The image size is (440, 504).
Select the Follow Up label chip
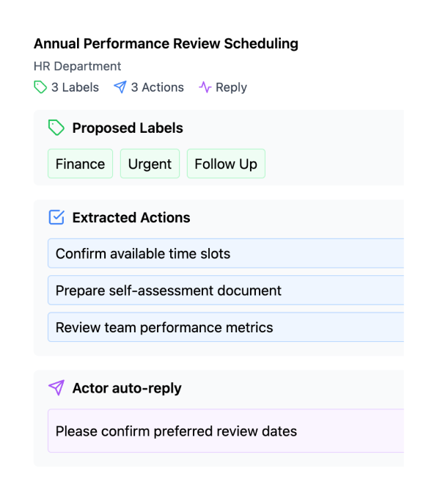[226, 164]
